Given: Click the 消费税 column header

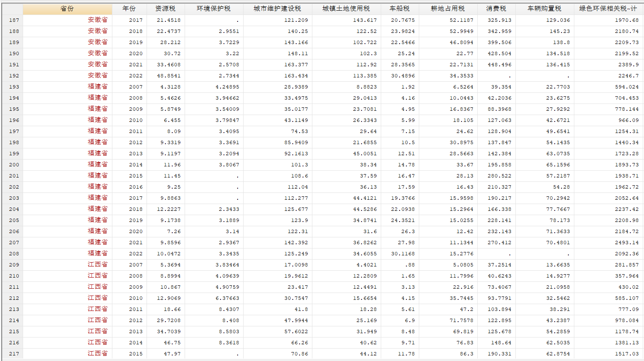Looking at the screenshot, I should pyautogui.click(x=496, y=9).
